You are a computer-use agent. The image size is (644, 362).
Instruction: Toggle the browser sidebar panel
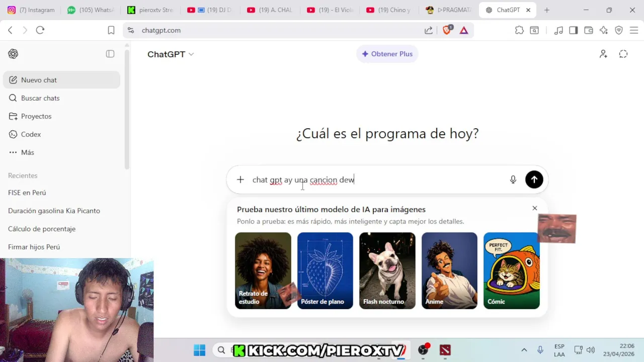click(x=574, y=30)
